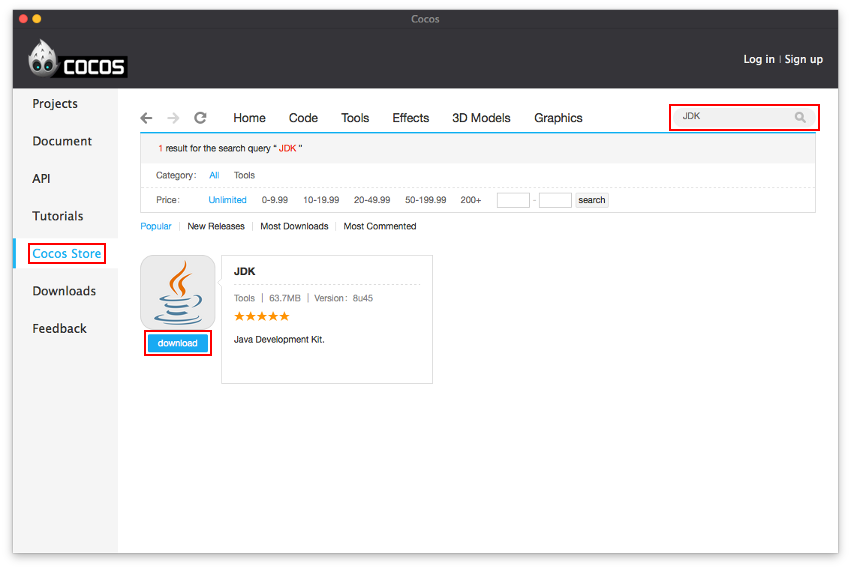Image resolution: width=851 pixels, height=569 pixels.
Task: Open the Effects store tab
Action: pos(410,118)
